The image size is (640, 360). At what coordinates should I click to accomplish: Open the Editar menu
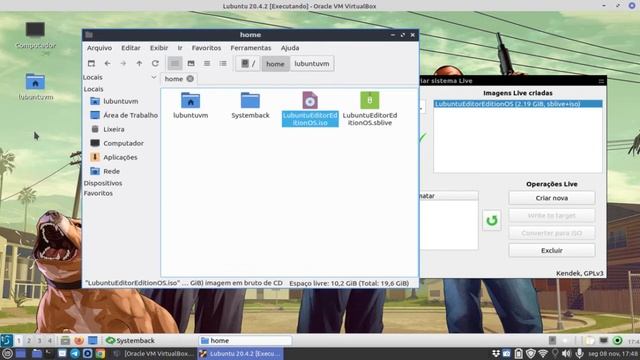(x=131, y=48)
